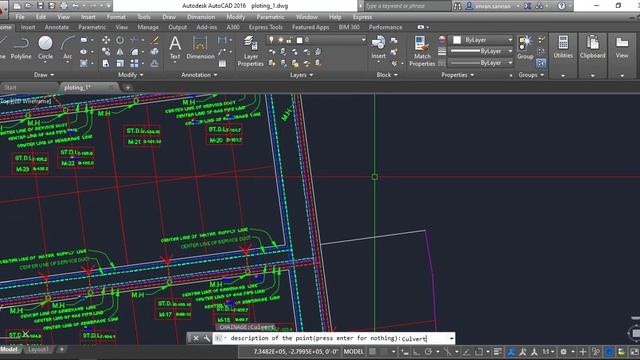Screen dimensions: 640x360
Task: Click the Explode tool icon
Action: (x=155, y=52)
